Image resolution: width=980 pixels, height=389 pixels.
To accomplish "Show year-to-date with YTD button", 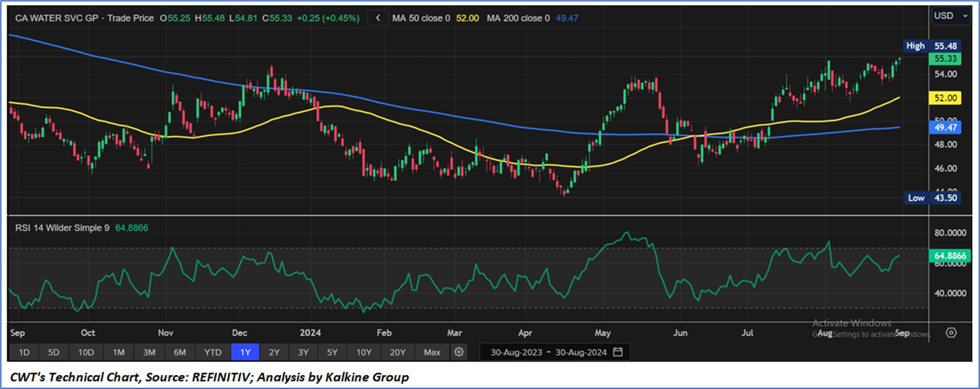I will 213,352.
